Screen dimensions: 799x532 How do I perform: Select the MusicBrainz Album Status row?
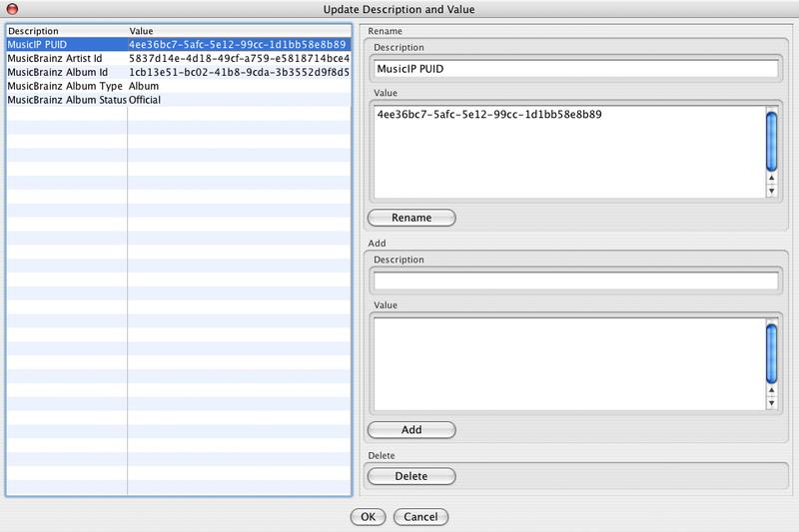pos(179,99)
